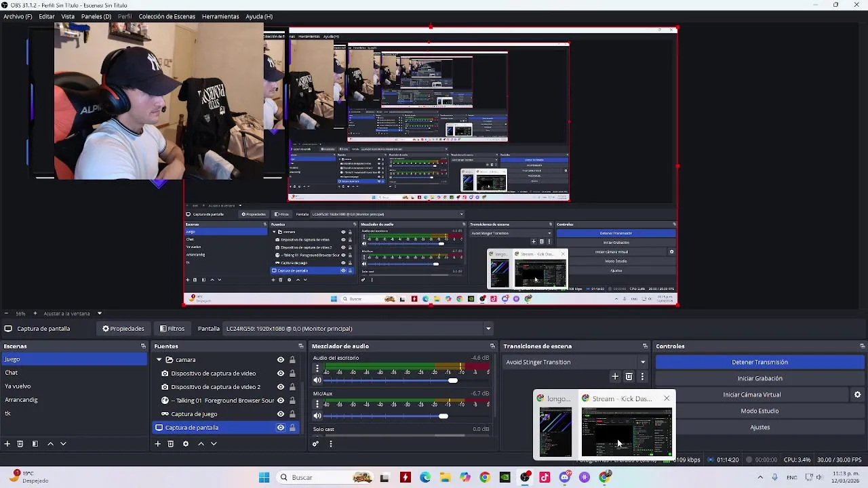Open Ayuda menu
The width and height of the screenshot is (868, 488).
[x=259, y=16]
